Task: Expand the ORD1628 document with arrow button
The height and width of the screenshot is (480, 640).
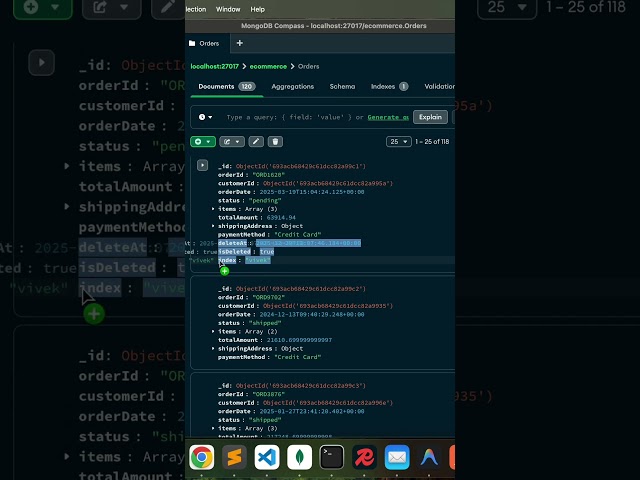Action: (x=202, y=165)
